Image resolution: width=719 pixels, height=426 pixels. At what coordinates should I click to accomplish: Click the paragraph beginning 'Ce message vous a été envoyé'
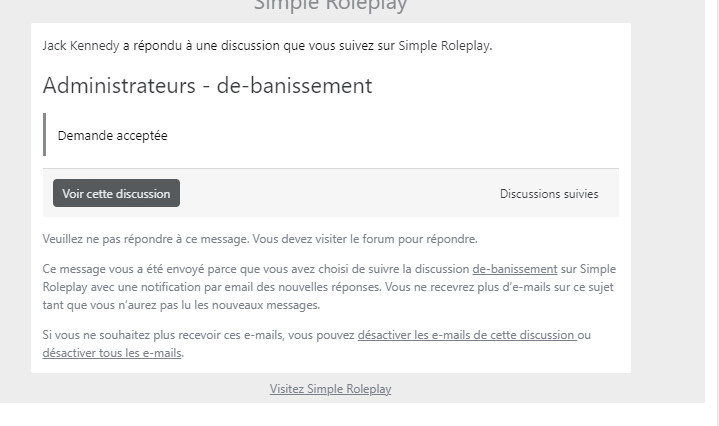coord(329,287)
